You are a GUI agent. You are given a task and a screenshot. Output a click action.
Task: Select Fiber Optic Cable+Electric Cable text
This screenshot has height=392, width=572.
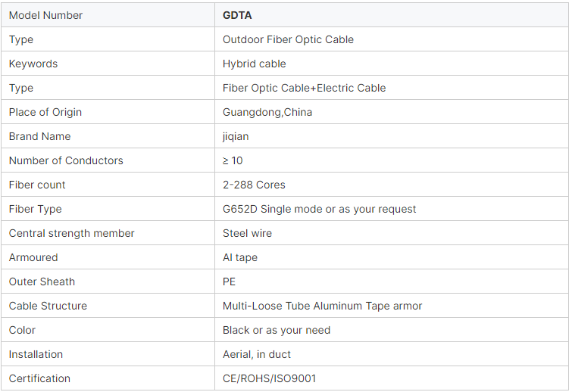[304, 88]
